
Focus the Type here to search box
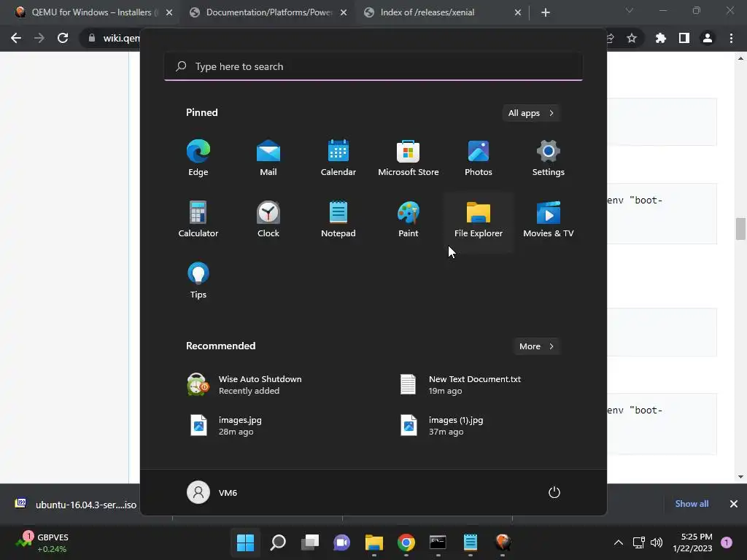pyautogui.click(x=373, y=66)
